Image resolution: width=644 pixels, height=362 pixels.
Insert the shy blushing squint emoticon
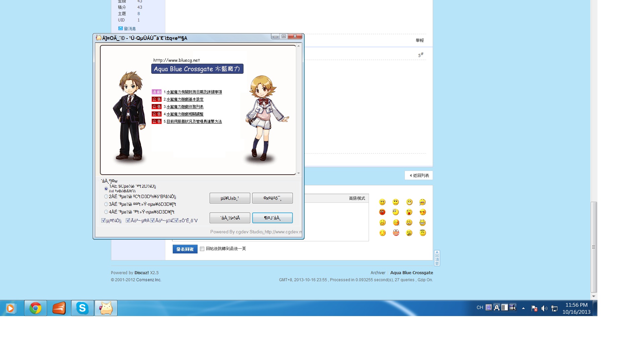pyautogui.click(x=423, y=212)
